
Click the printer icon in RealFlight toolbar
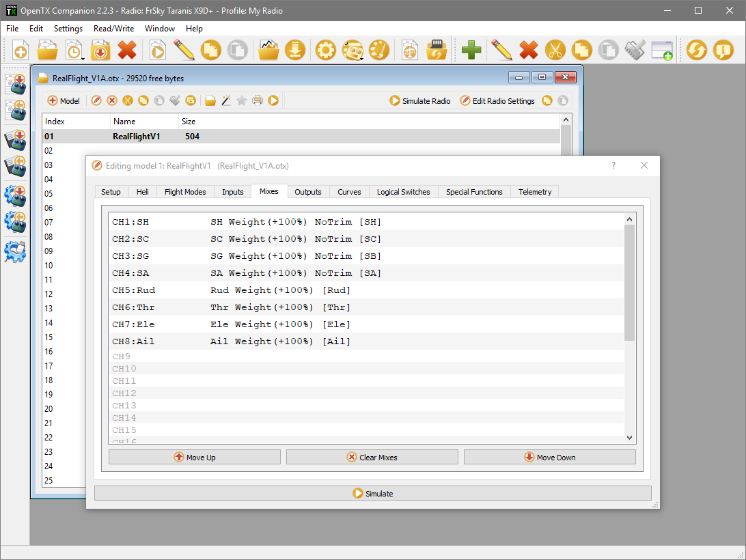(x=258, y=100)
